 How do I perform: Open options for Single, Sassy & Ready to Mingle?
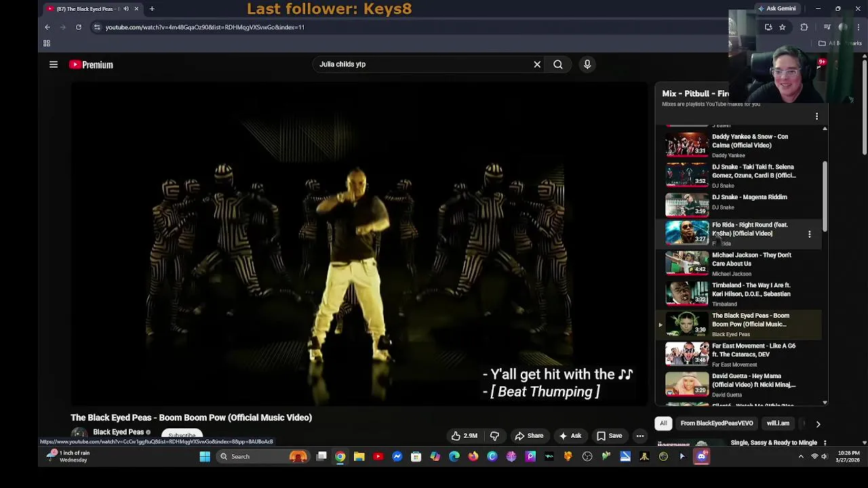click(x=825, y=443)
